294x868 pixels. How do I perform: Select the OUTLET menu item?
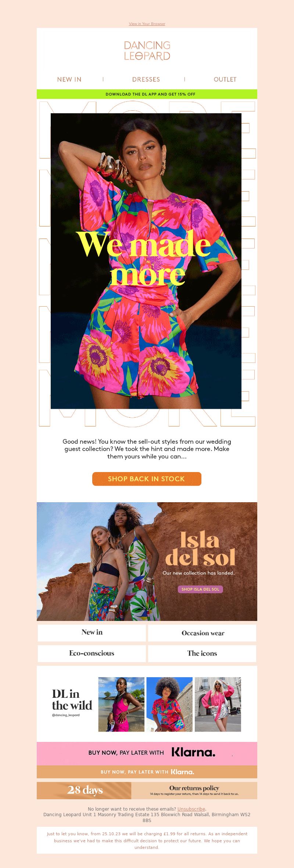[225, 79]
